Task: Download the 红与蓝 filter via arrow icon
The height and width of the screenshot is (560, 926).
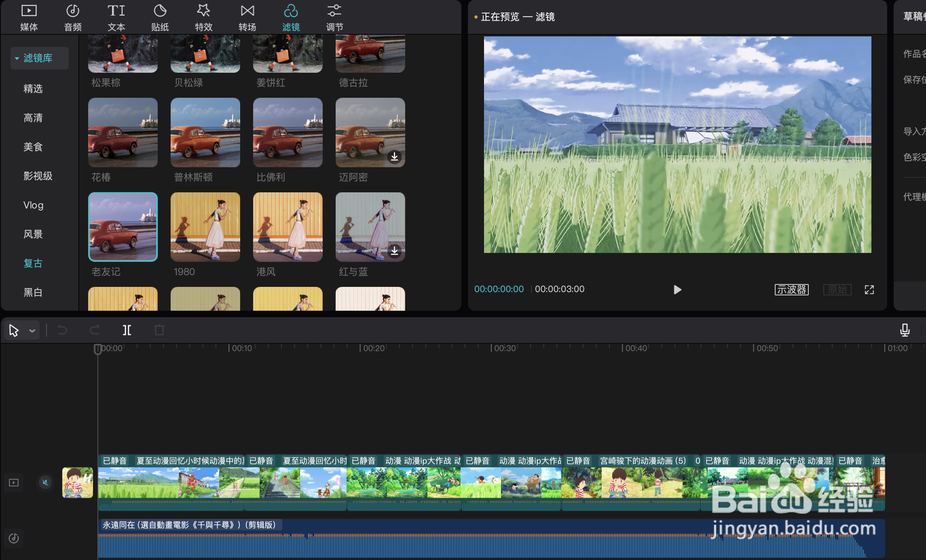Action: 394,251
